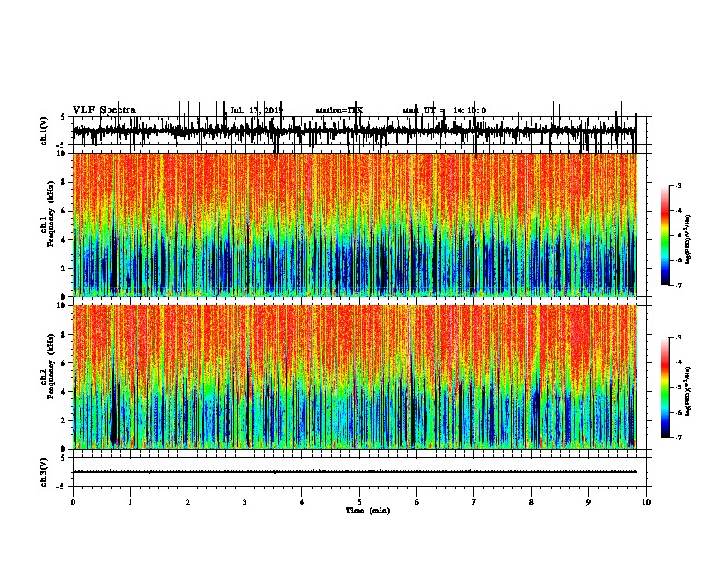Select the ch.1 'Frequency (kHz)' axis label
Viewport: 728px width, 563px height.
coord(51,213)
